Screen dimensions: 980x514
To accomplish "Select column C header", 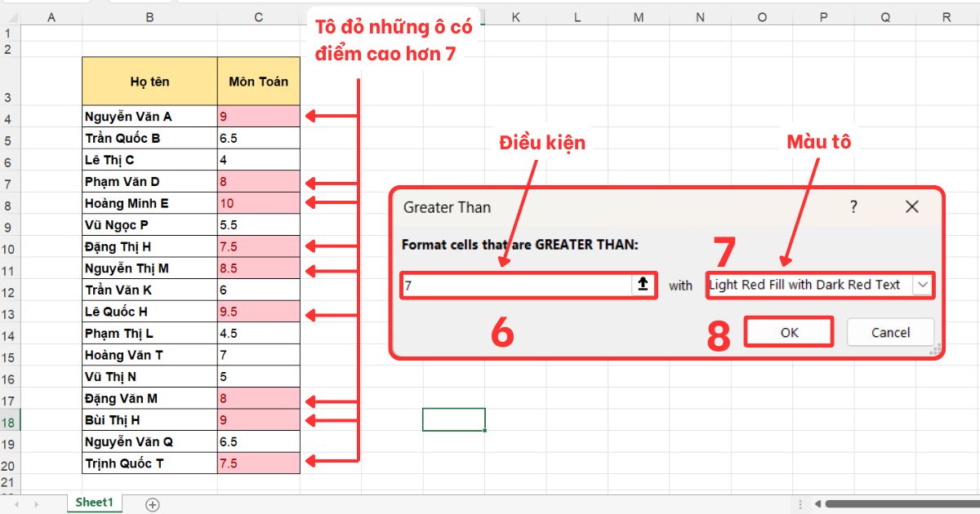I will click(x=258, y=17).
